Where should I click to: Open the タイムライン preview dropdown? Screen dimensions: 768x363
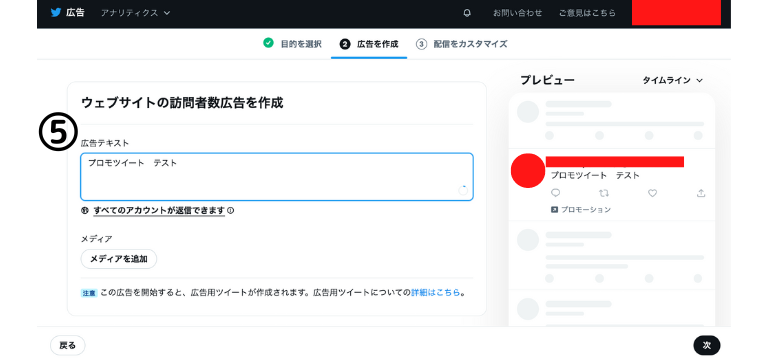[672, 80]
